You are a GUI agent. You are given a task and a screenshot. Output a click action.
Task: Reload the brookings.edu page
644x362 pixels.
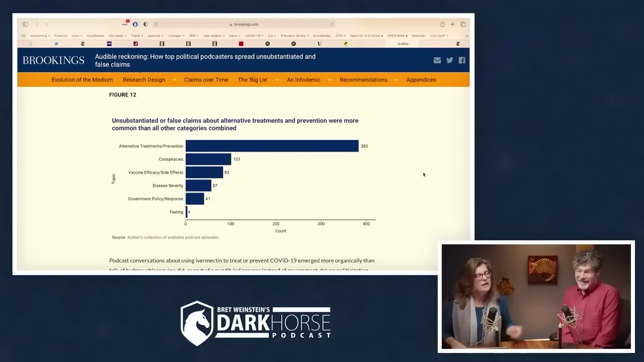pos(332,24)
